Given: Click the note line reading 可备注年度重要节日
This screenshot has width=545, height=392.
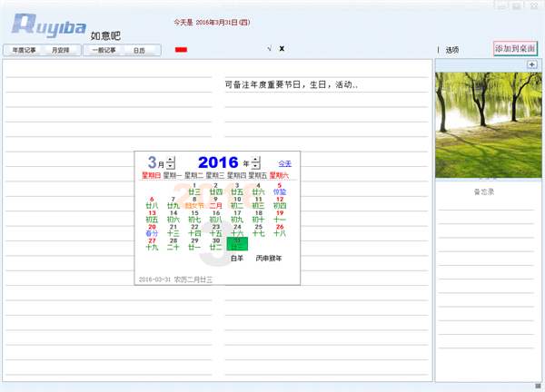Looking at the screenshot, I should point(292,85).
